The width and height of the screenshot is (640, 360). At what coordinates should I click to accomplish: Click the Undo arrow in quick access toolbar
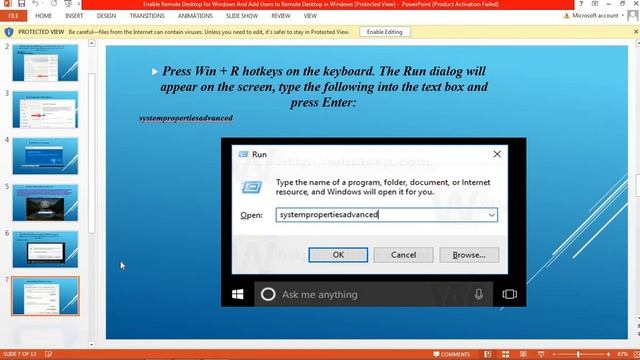coord(36,4)
